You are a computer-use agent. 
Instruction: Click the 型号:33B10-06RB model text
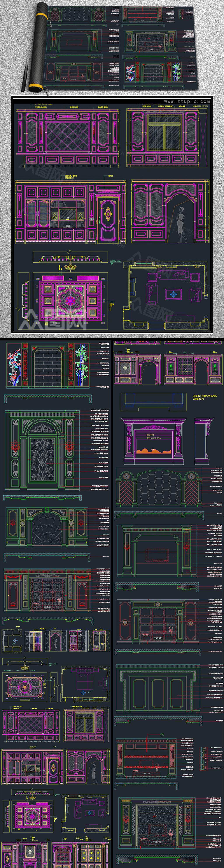(153, 438)
